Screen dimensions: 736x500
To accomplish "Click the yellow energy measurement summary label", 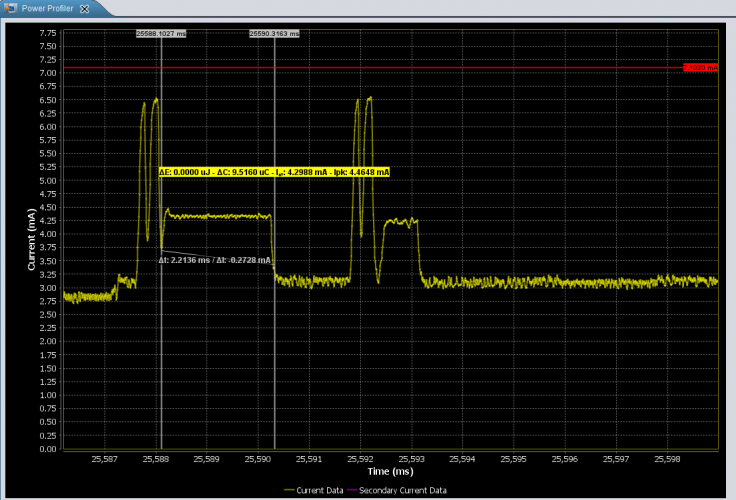I will click(x=274, y=172).
